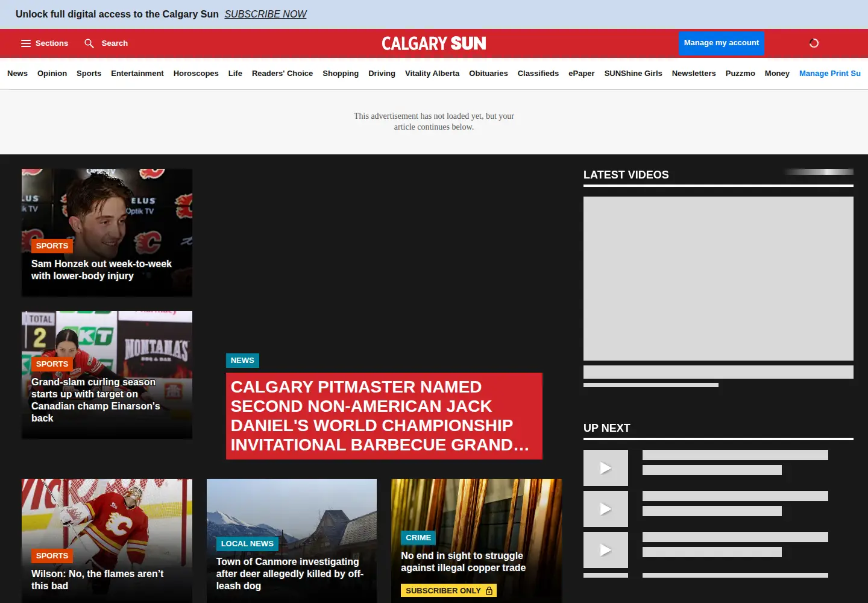Click the CRIME category tag
This screenshot has width=868, height=603.
point(418,538)
